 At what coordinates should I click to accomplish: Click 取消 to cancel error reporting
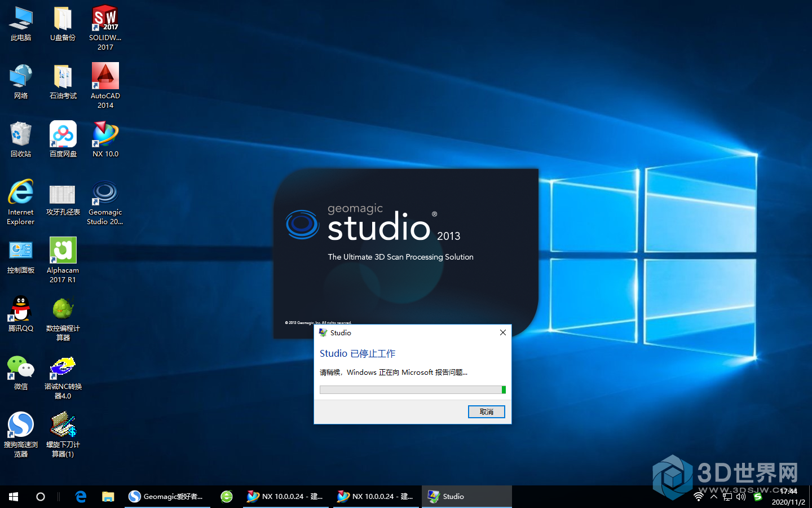point(486,412)
